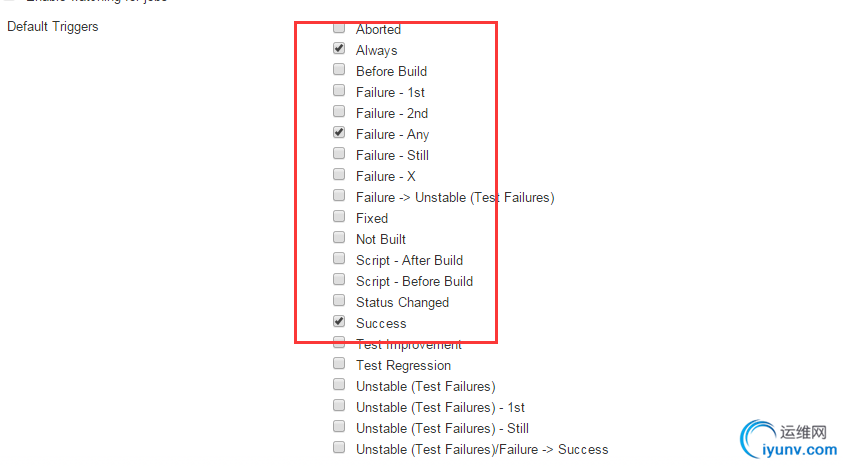Toggle the Failure - X checkbox
The image size is (843, 466).
tap(339, 174)
